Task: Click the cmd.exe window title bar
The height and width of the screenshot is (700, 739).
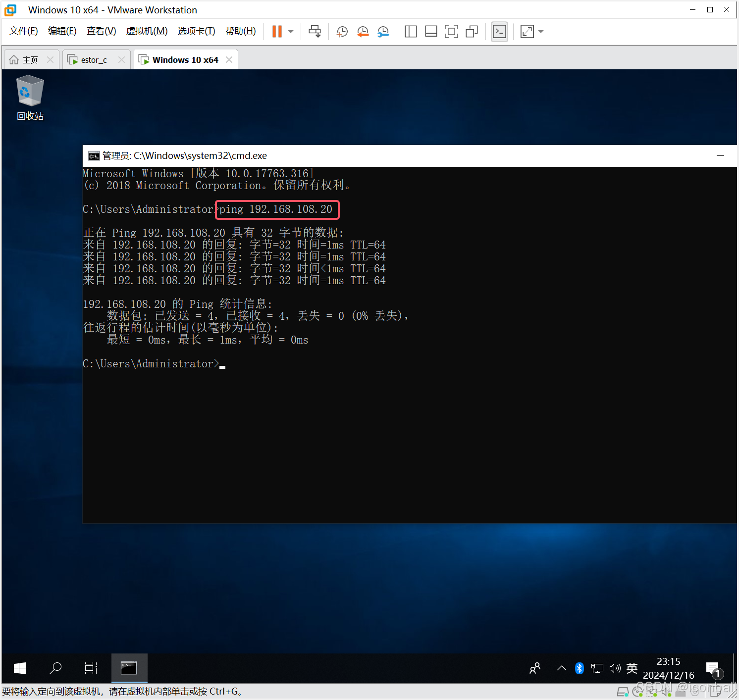Action: point(410,156)
